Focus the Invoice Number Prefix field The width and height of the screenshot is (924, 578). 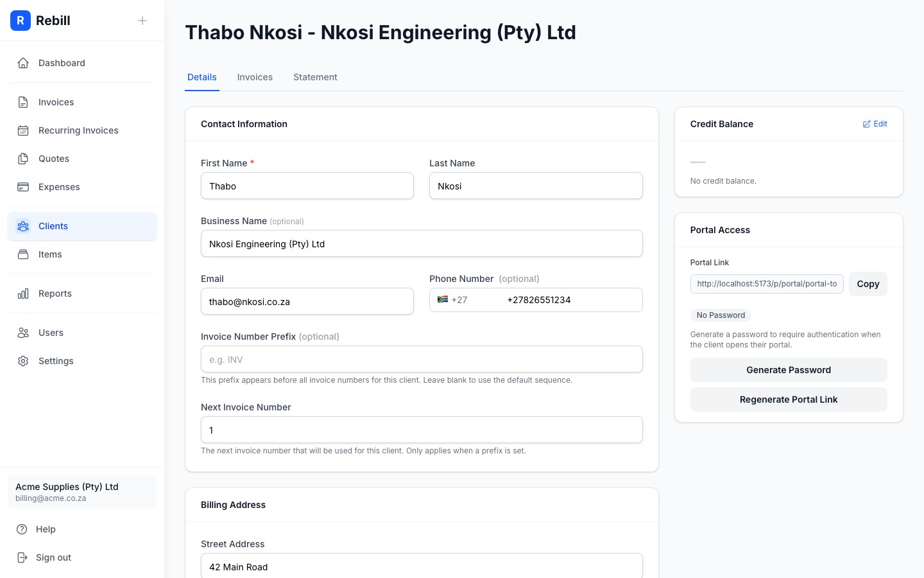pos(422,360)
